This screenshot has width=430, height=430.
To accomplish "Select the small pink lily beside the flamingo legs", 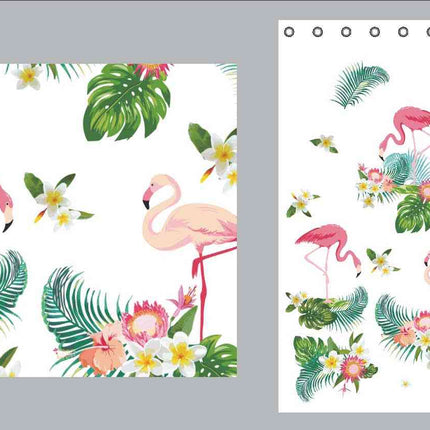I will (183, 299).
